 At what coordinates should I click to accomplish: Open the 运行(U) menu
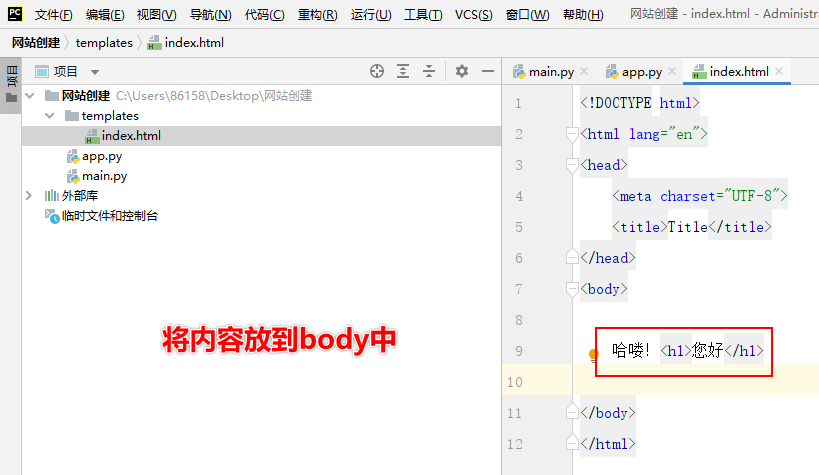pyautogui.click(x=371, y=15)
